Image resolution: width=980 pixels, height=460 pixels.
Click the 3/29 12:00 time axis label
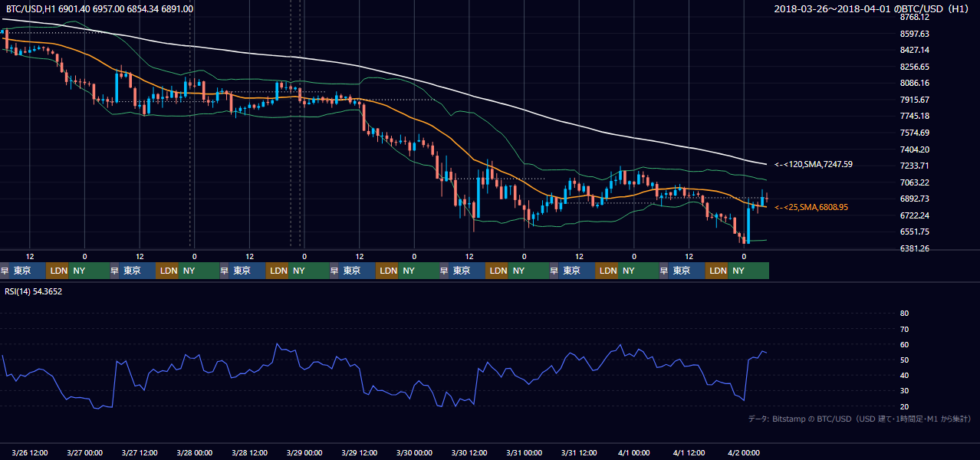click(x=360, y=452)
